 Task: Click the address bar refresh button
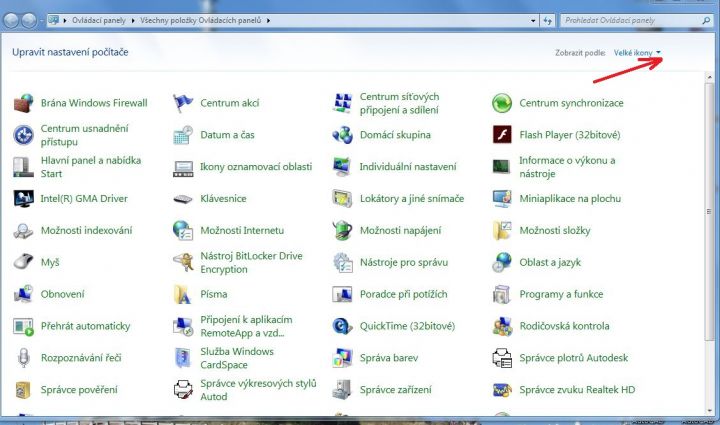click(x=547, y=21)
